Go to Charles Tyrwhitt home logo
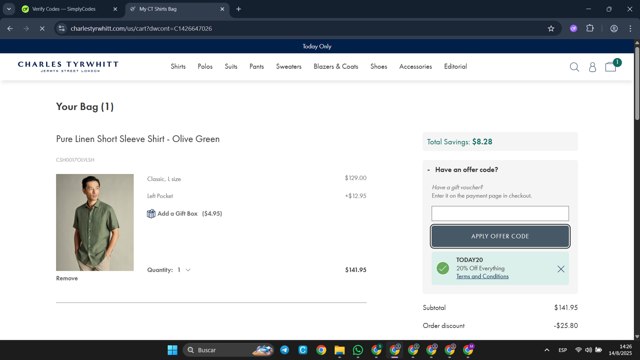The width and height of the screenshot is (640, 360). [x=68, y=67]
